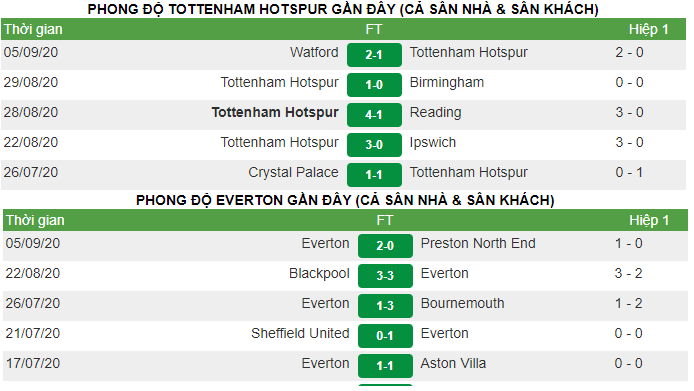This screenshot has height=391, width=694.
Task: Click the bold Tottenham Hotspur team name
Action: tap(275, 112)
